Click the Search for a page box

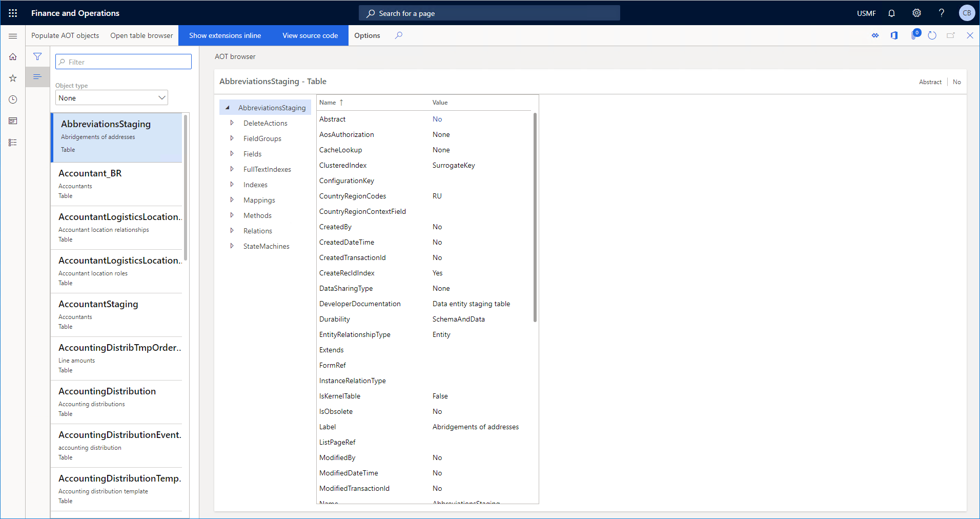[x=489, y=13]
